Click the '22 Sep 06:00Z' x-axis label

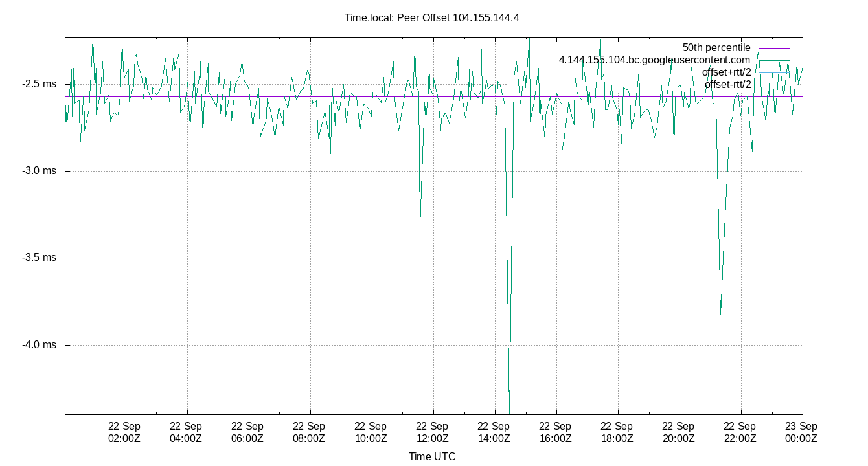247,432
